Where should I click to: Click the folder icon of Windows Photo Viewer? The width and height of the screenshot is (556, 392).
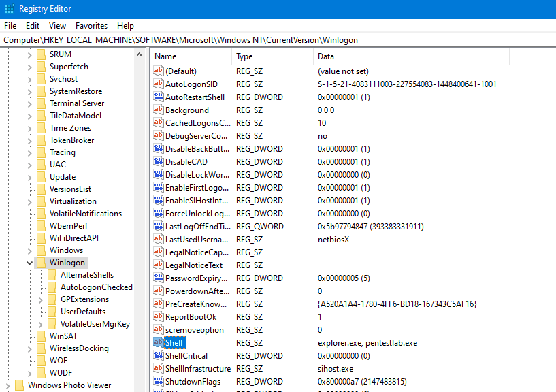point(20,385)
